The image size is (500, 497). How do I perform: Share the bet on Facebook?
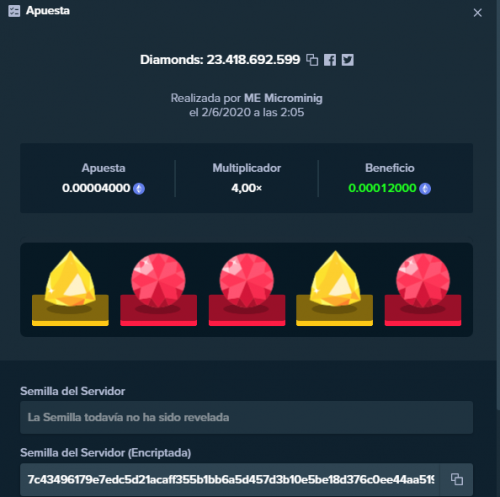click(x=330, y=60)
